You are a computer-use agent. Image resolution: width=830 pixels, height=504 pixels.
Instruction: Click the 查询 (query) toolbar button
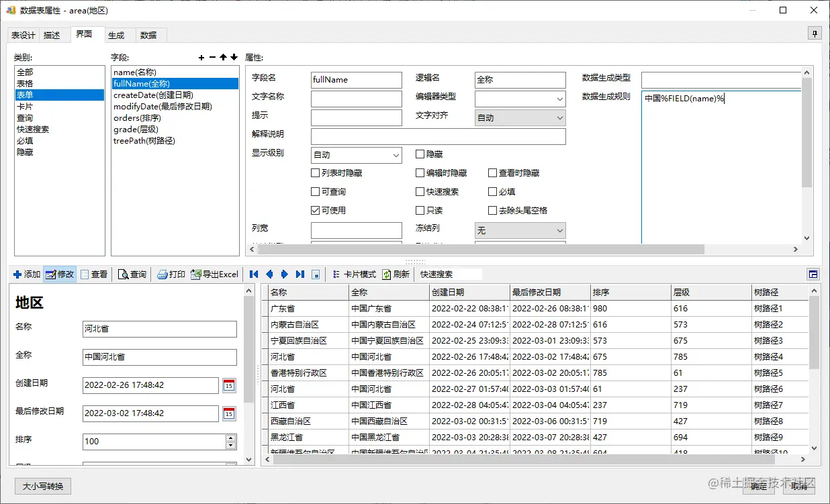point(132,274)
